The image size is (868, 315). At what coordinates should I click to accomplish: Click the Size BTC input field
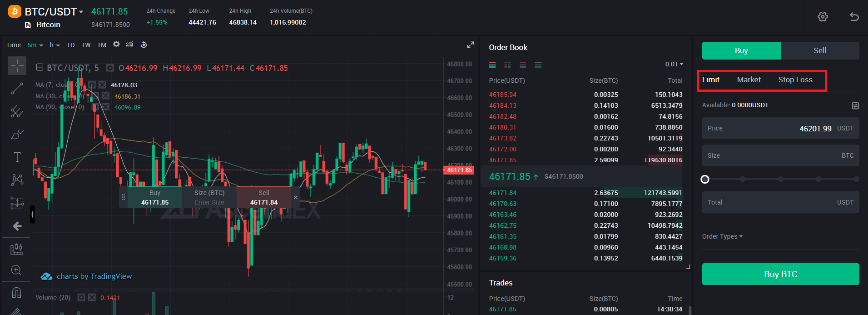point(780,155)
